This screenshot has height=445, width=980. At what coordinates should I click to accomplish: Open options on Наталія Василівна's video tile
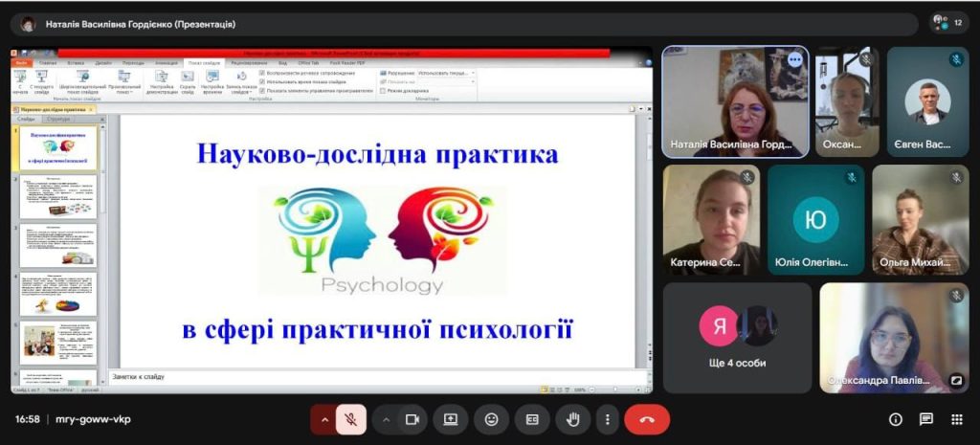click(x=794, y=59)
